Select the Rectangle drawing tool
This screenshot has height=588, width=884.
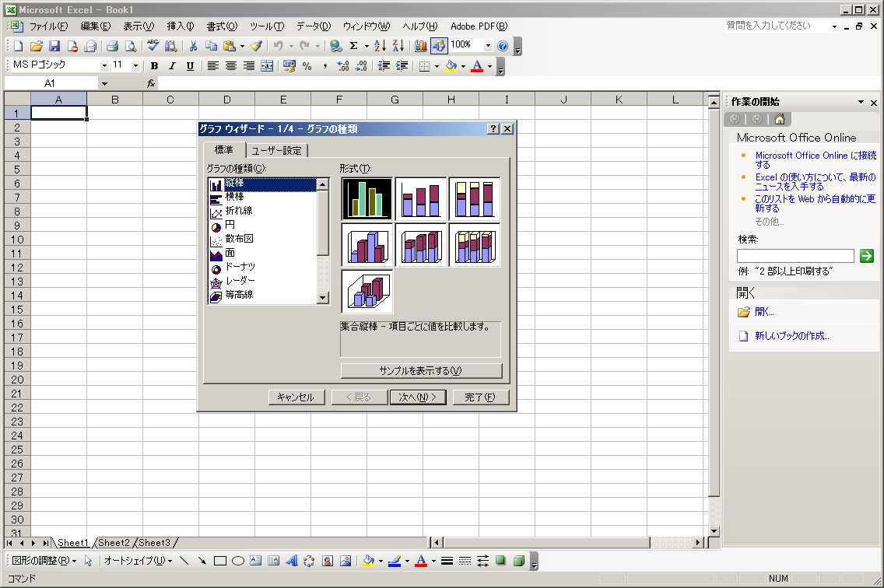click(220, 561)
